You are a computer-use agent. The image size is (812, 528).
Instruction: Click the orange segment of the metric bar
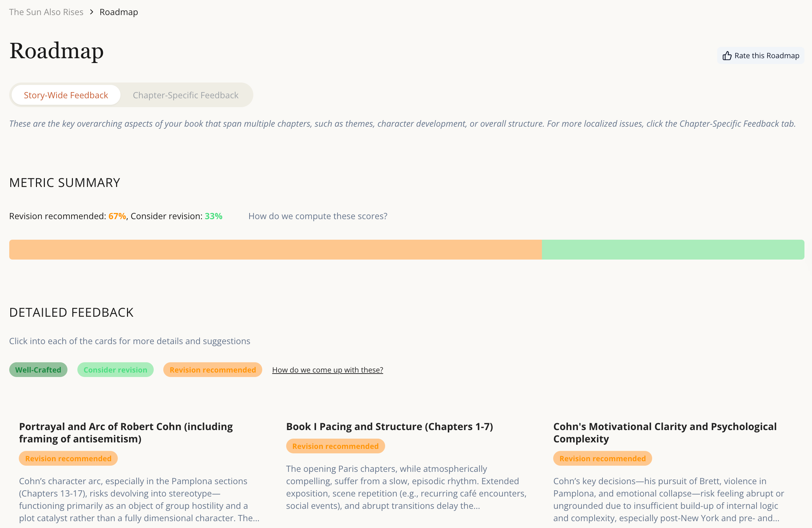click(275, 250)
